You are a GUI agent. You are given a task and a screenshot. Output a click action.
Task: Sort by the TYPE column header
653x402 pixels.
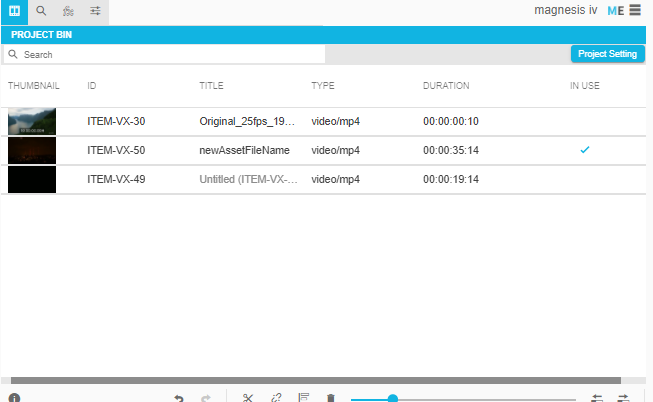(x=323, y=86)
